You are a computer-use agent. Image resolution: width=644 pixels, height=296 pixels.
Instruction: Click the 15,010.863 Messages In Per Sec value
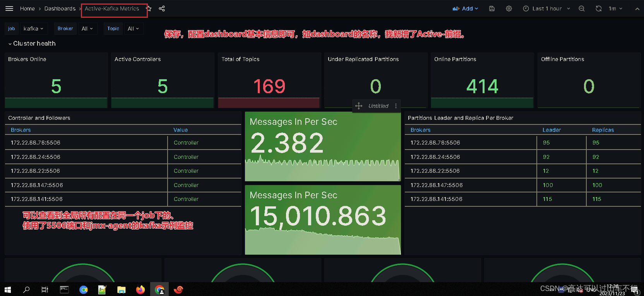point(318,216)
